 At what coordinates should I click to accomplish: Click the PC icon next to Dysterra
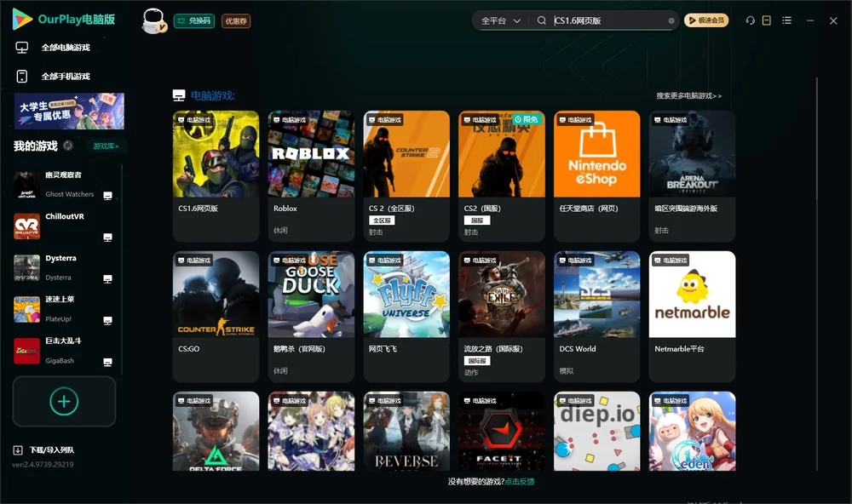click(107, 279)
